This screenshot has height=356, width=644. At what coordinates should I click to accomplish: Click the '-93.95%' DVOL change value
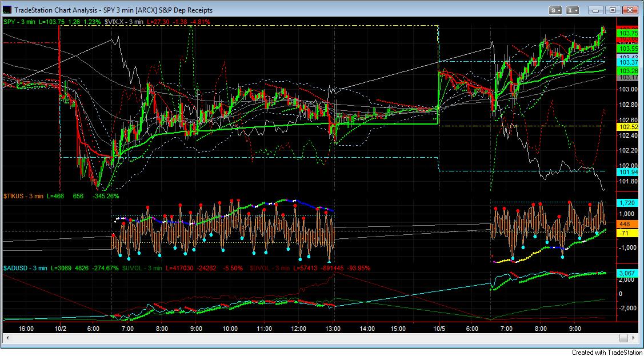point(360,268)
